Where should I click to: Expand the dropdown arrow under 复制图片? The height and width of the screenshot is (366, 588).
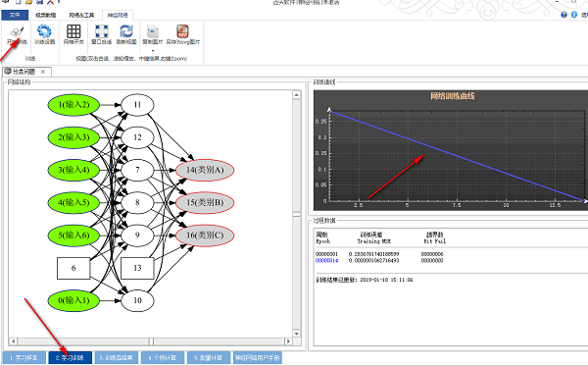coord(153,50)
